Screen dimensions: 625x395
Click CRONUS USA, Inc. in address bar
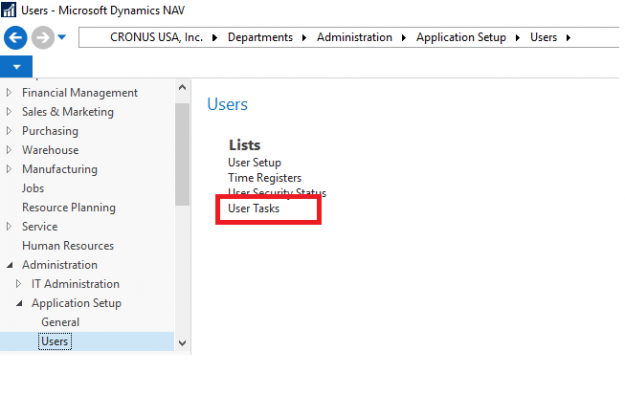(156, 37)
